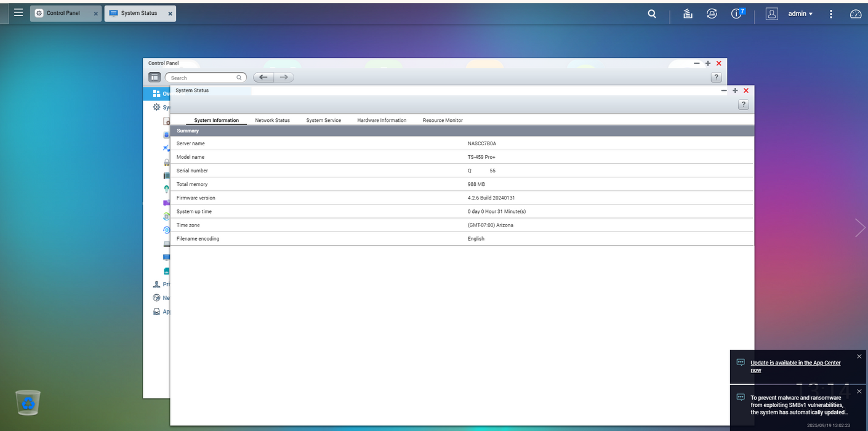Select uptime value 0 day 0 Hour 31 Minute(s)

point(496,211)
